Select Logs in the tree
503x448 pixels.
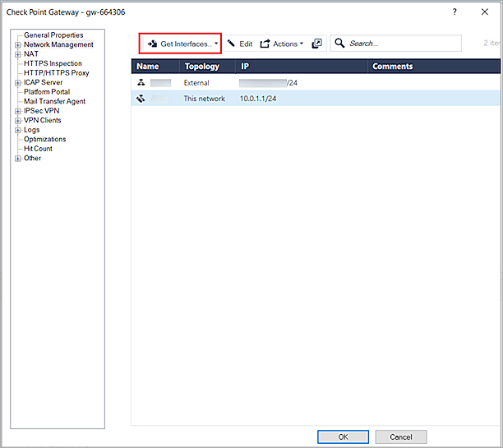coord(32,130)
